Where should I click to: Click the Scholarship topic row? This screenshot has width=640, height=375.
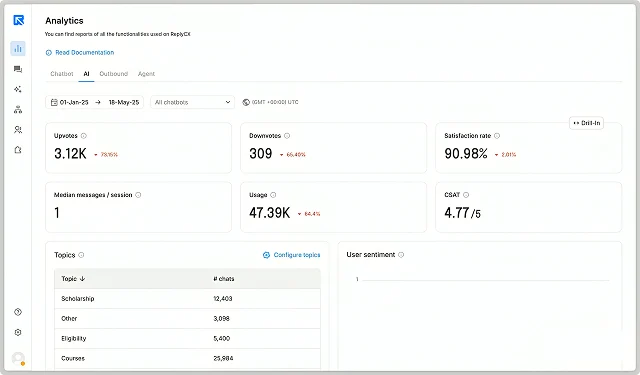point(187,299)
